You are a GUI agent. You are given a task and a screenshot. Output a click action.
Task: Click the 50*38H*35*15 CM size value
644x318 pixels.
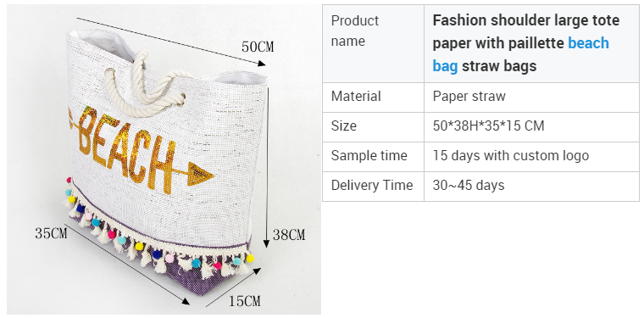[488, 126]
